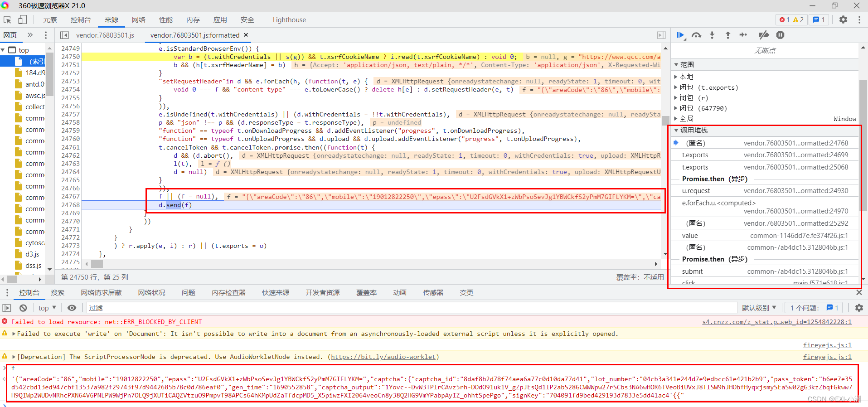Create live expression eye icon
The width and height of the screenshot is (868, 407).
coord(72,308)
